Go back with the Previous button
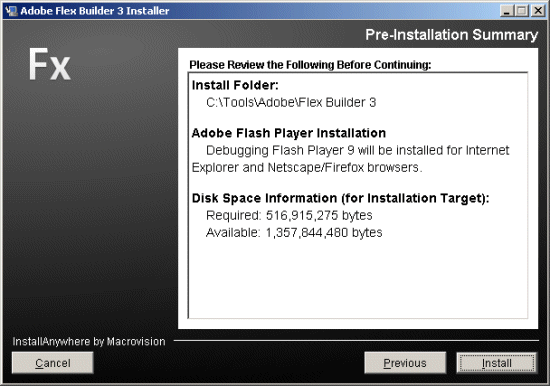The image size is (550, 386). point(405,363)
